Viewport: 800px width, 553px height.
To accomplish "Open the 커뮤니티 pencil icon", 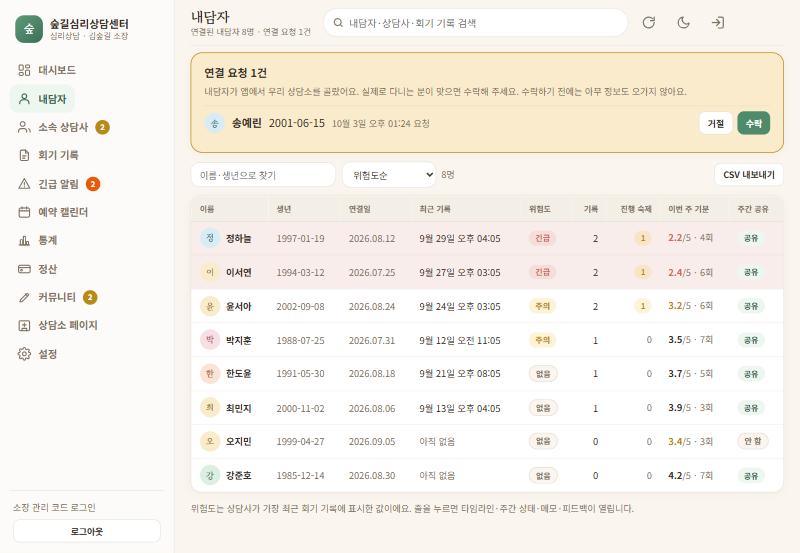I will [x=24, y=297].
